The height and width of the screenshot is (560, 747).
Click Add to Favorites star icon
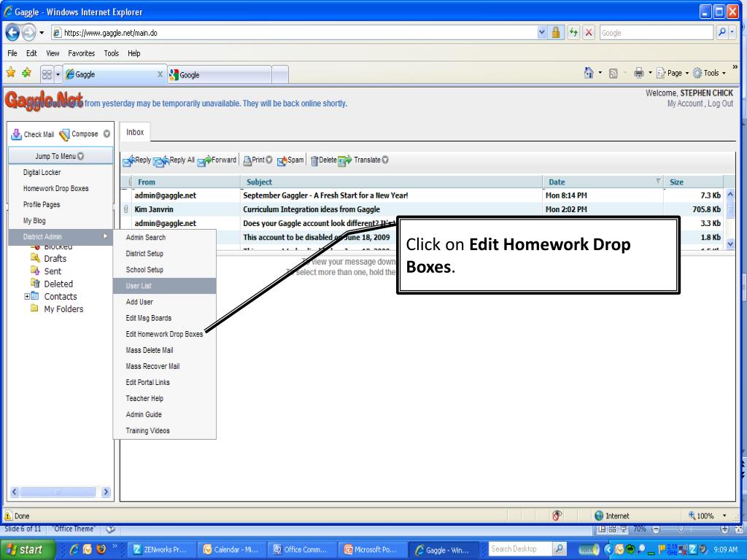point(27,73)
